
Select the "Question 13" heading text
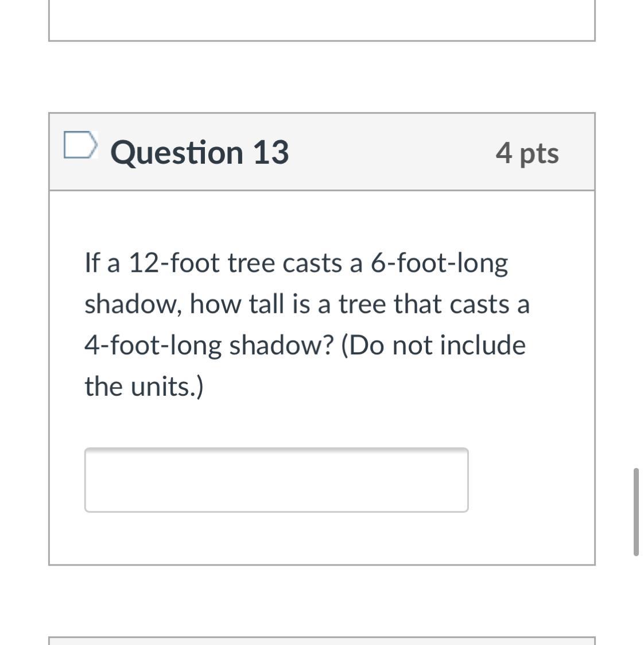[x=200, y=153]
